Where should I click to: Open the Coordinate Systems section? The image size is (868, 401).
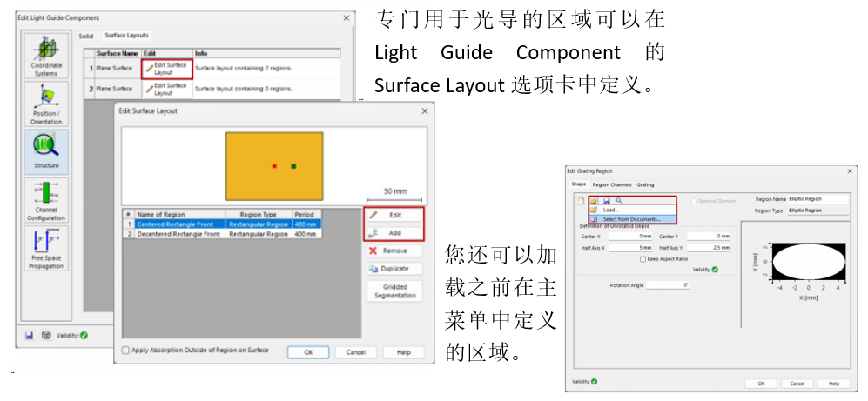click(46, 56)
